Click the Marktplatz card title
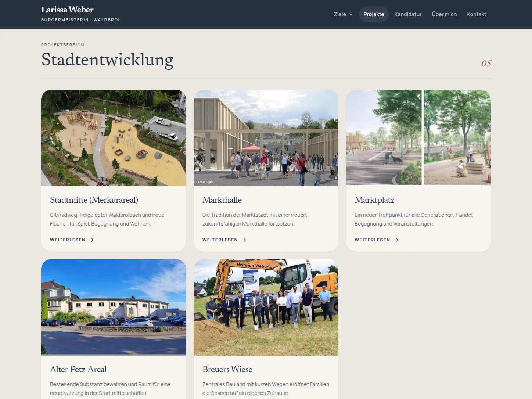This screenshot has height=399, width=532. pyautogui.click(x=374, y=200)
